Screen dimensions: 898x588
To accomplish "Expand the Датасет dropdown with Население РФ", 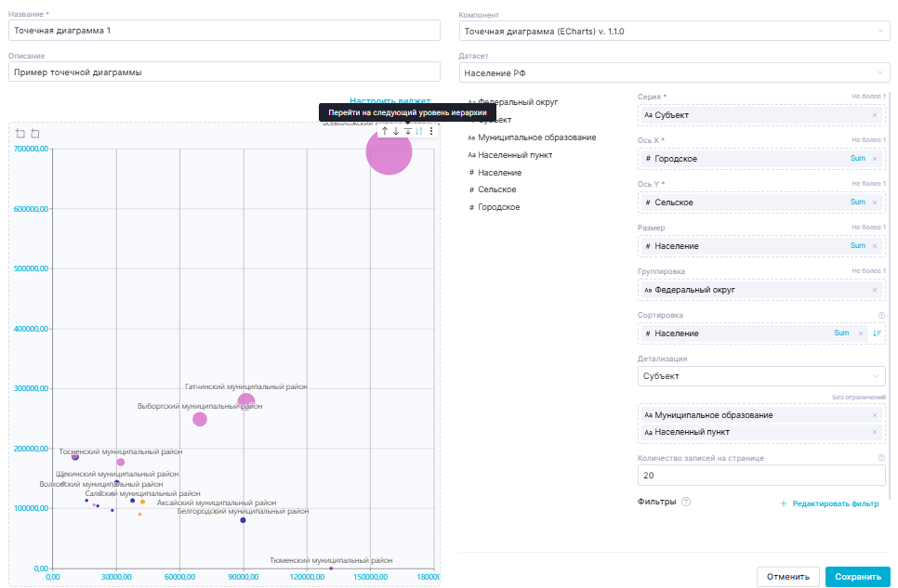I will (674, 72).
